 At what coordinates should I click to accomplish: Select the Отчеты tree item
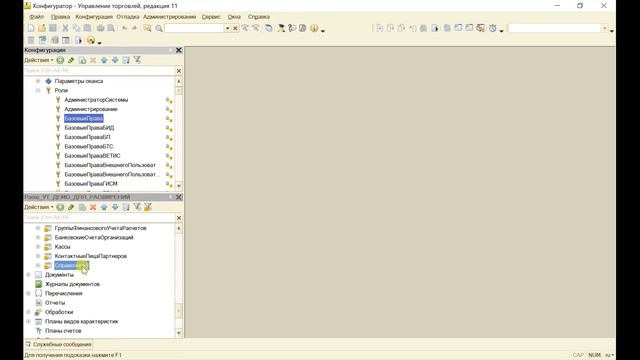[55, 302]
